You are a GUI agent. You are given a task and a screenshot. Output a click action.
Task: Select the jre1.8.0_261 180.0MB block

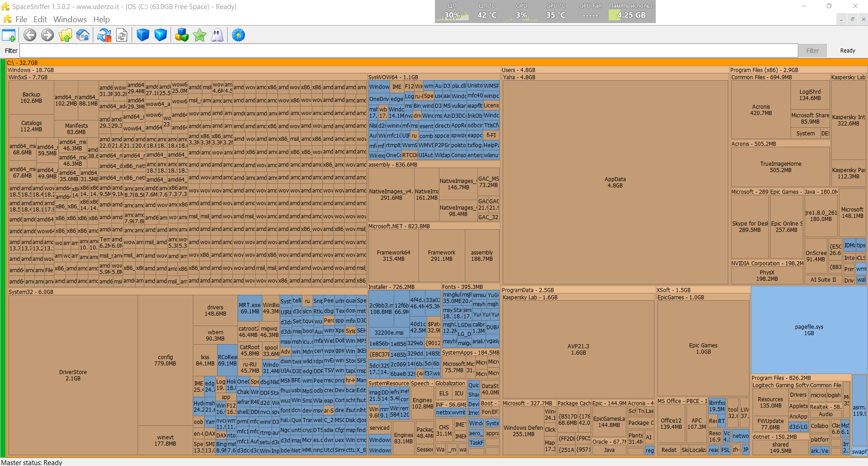tap(821, 216)
